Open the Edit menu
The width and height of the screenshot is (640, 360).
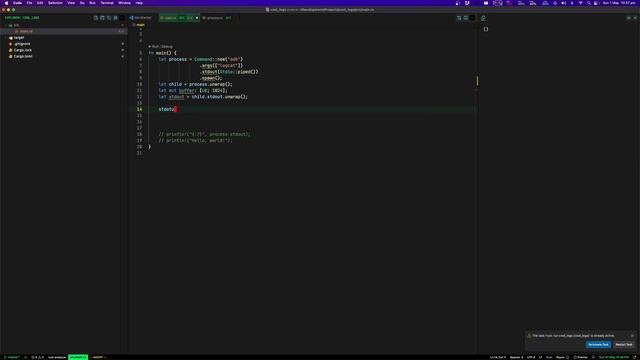[40, 3]
